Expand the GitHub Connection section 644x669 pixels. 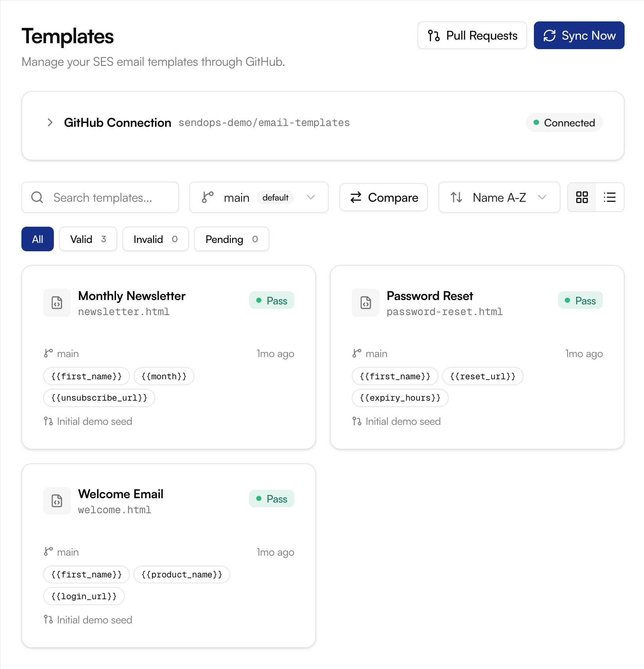coord(50,122)
